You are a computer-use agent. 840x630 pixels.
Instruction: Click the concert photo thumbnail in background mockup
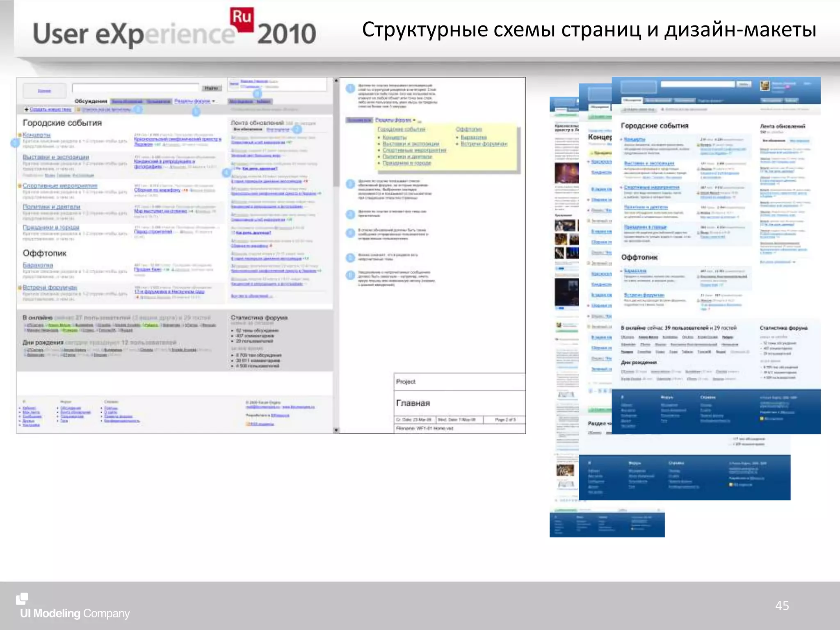566,173
